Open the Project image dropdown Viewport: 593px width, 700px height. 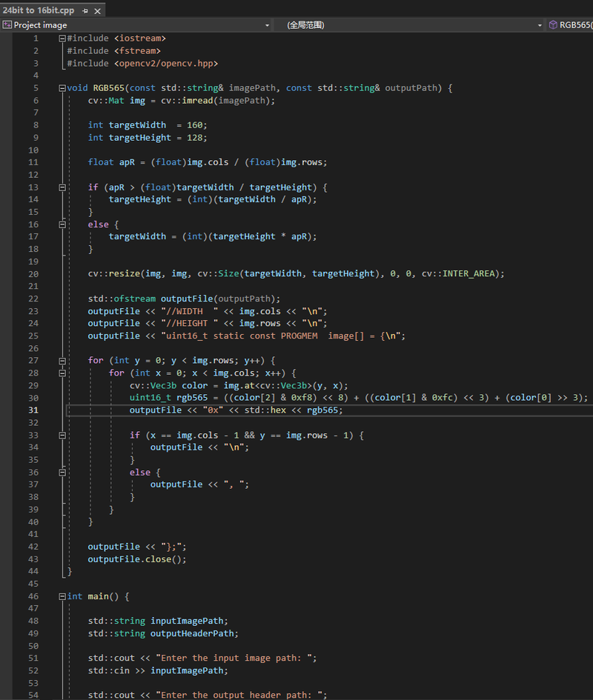(x=268, y=25)
